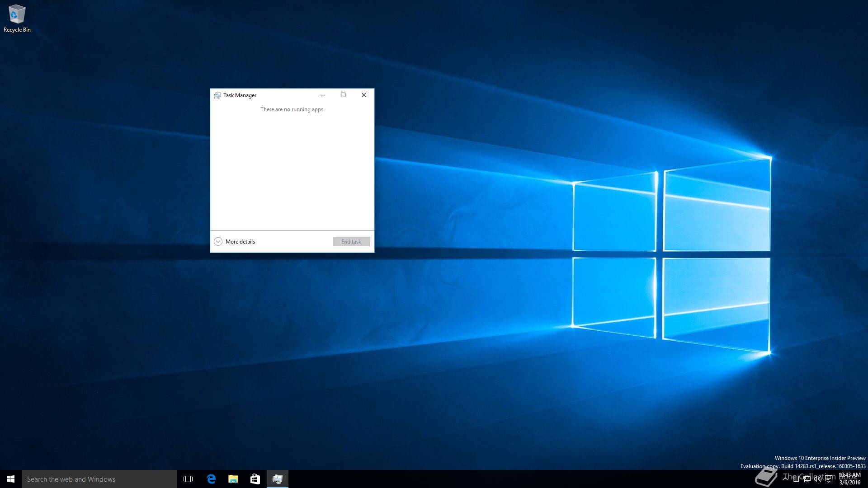The width and height of the screenshot is (868, 488).
Task: Click the End task button
Action: 351,242
